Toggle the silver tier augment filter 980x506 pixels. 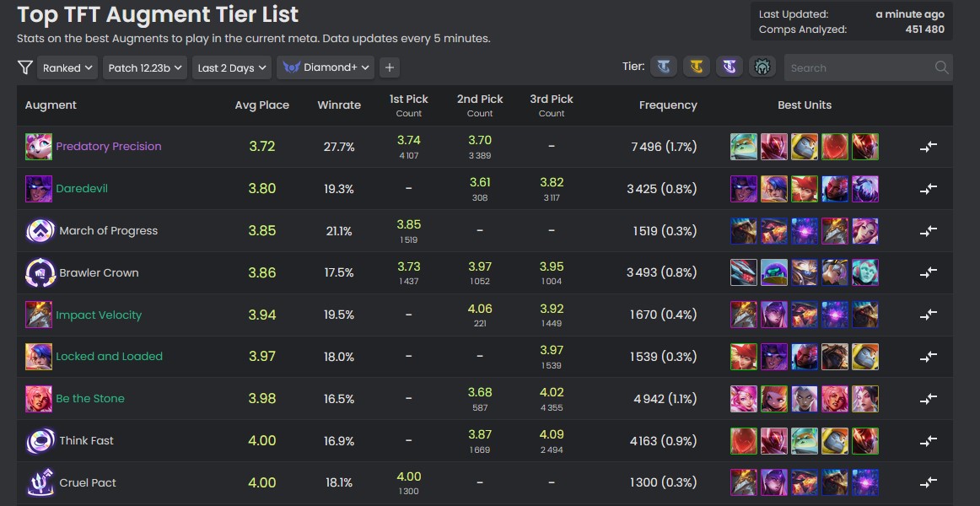665,67
